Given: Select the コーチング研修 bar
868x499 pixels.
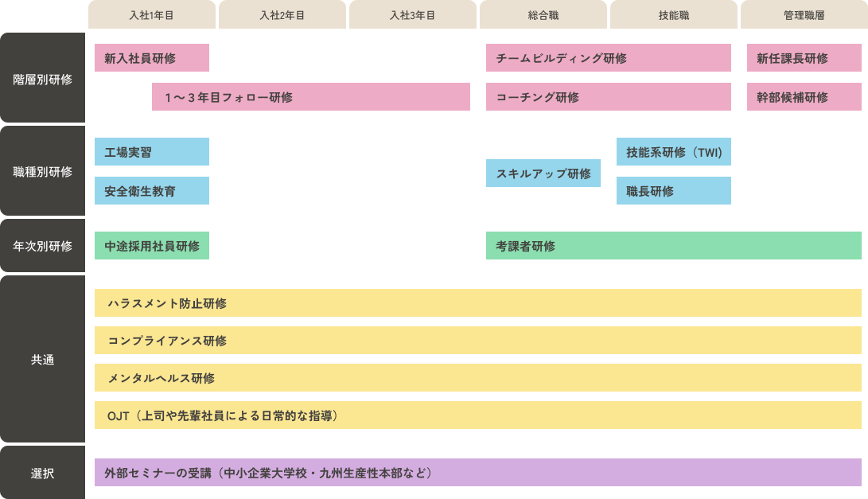Looking at the screenshot, I should pyautogui.click(x=608, y=97).
